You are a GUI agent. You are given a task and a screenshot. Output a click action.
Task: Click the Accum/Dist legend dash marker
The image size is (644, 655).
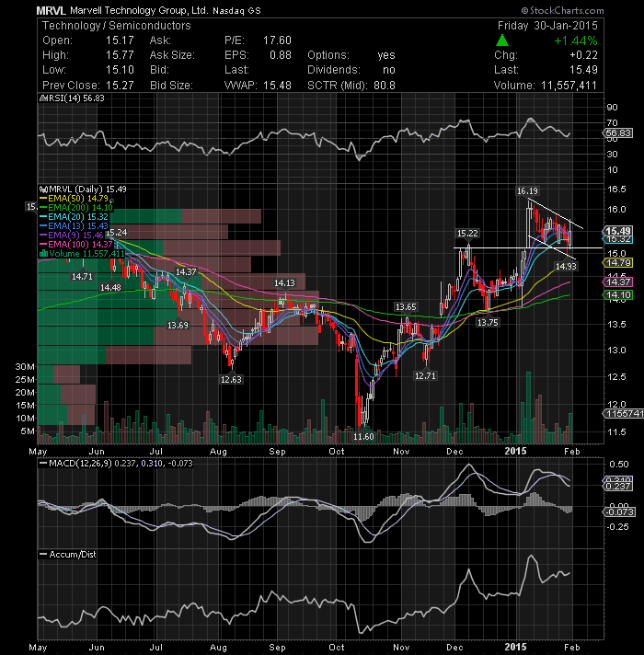click(x=42, y=555)
